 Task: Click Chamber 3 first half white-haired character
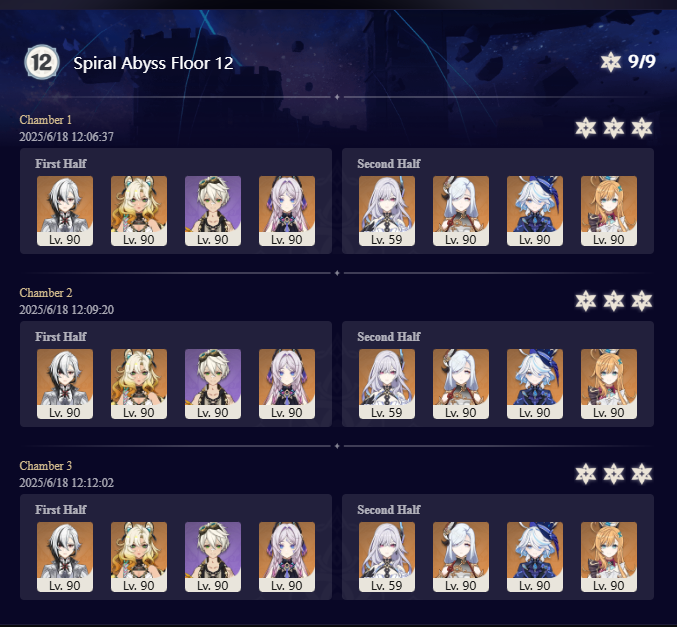pos(65,557)
